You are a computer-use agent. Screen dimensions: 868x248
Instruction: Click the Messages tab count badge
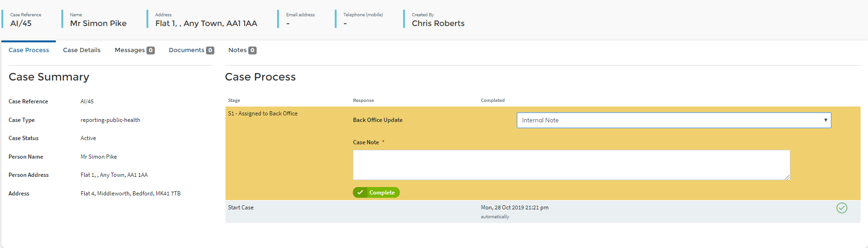pyautogui.click(x=151, y=50)
